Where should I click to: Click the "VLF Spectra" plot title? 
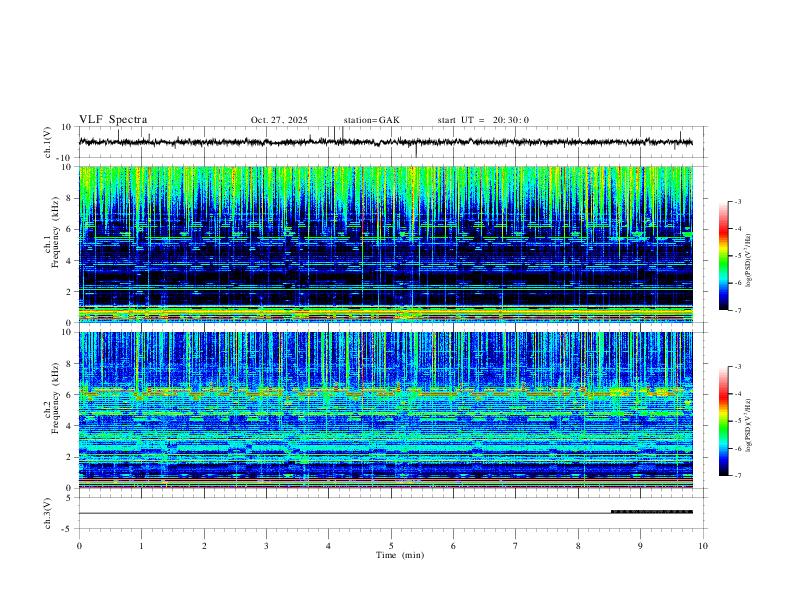pos(113,120)
